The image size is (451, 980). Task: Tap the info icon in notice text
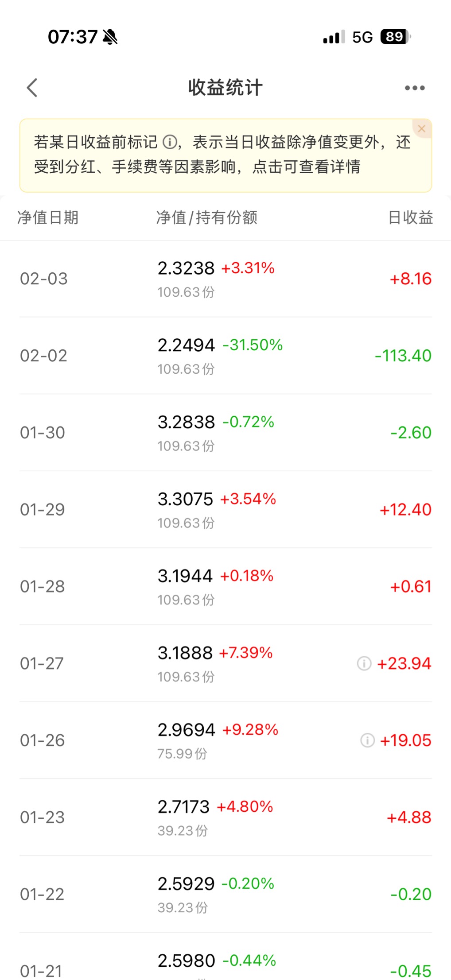(x=170, y=142)
